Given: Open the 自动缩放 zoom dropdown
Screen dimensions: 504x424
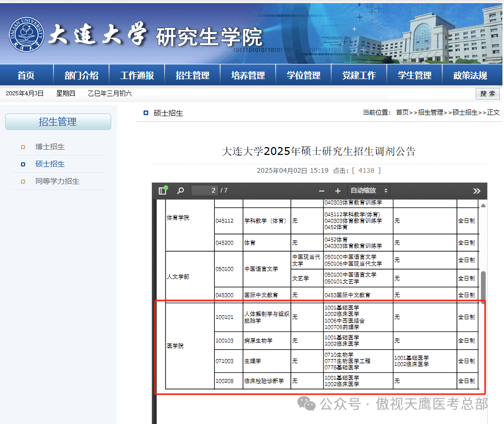Looking at the screenshot, I should (x=369, y=191).
